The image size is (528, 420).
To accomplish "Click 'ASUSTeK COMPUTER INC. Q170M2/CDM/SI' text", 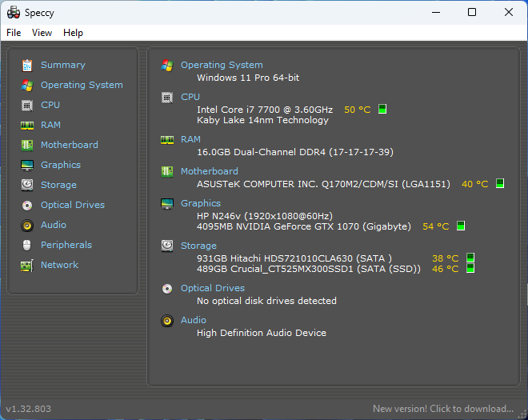I will 324,184.
